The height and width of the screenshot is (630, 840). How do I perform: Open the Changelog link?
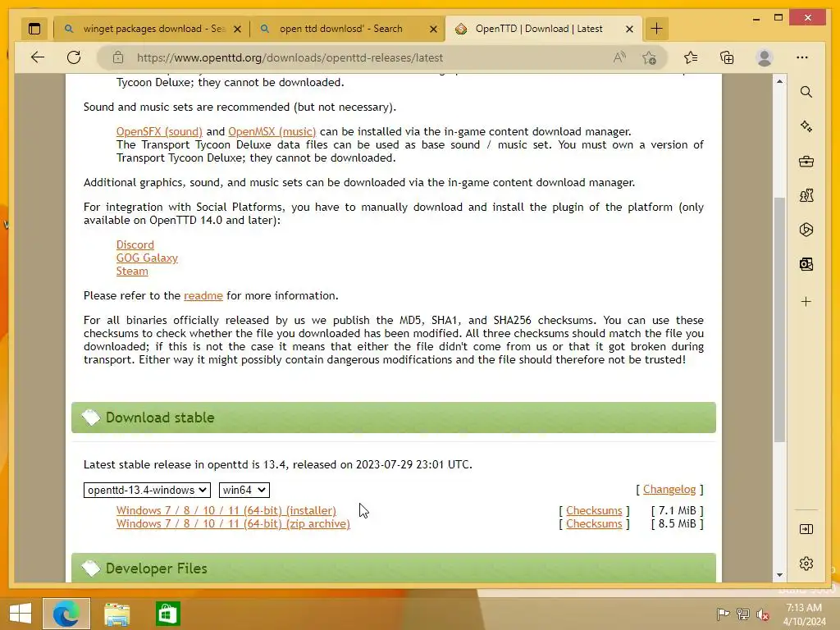[669, 490]
